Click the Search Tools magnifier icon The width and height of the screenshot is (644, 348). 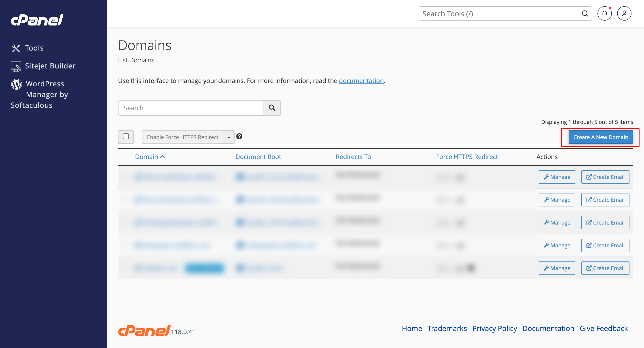585,13
